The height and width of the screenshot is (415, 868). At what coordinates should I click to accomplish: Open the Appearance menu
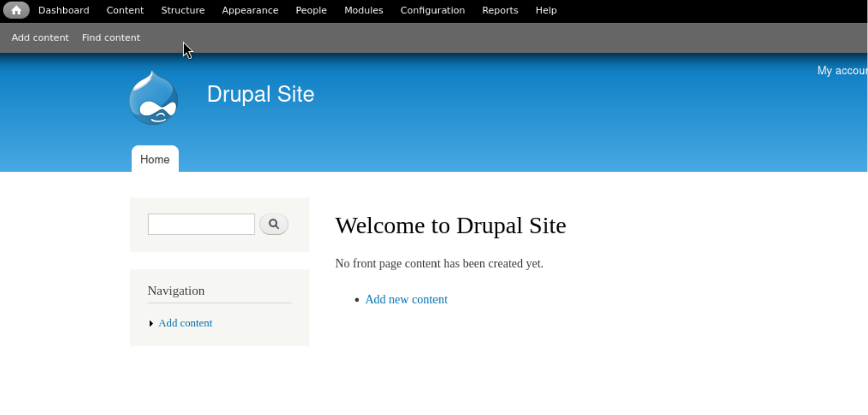click(250, 10)
